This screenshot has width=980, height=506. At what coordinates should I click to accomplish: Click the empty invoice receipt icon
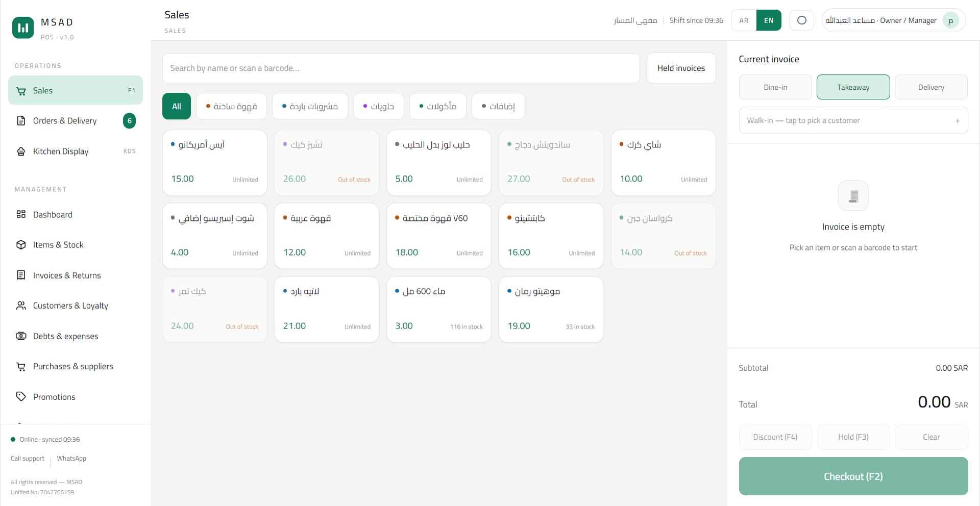click(x=853, y=195)
